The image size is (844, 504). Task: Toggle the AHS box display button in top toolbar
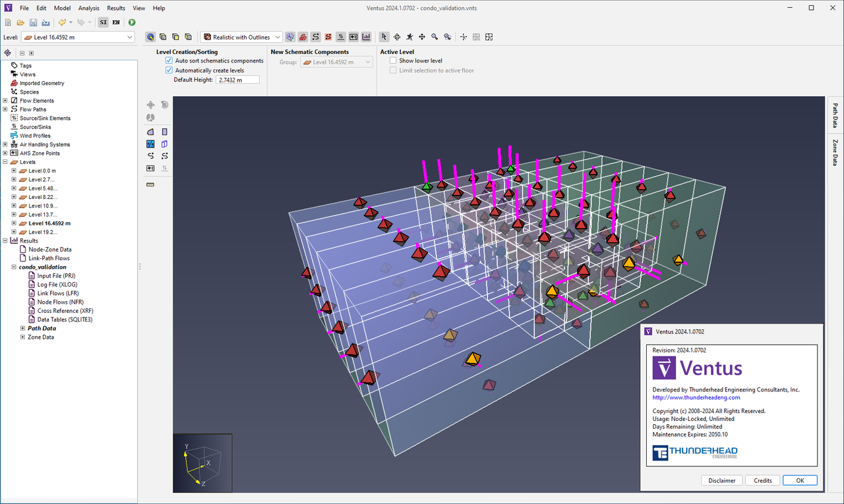(353, 37)
